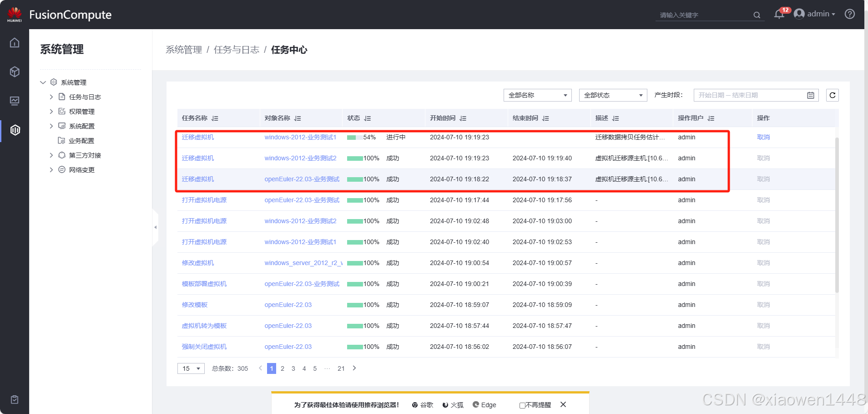Open the monitoring chart icon in sidebar
Viewport: 868px width, 414px height.
[x=15, y=101]
